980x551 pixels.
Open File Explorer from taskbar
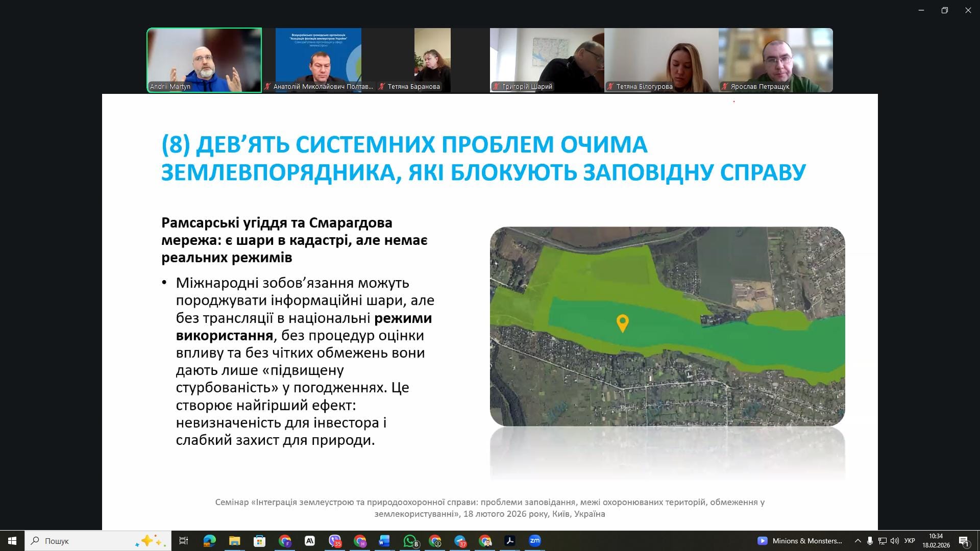(234, 541)
